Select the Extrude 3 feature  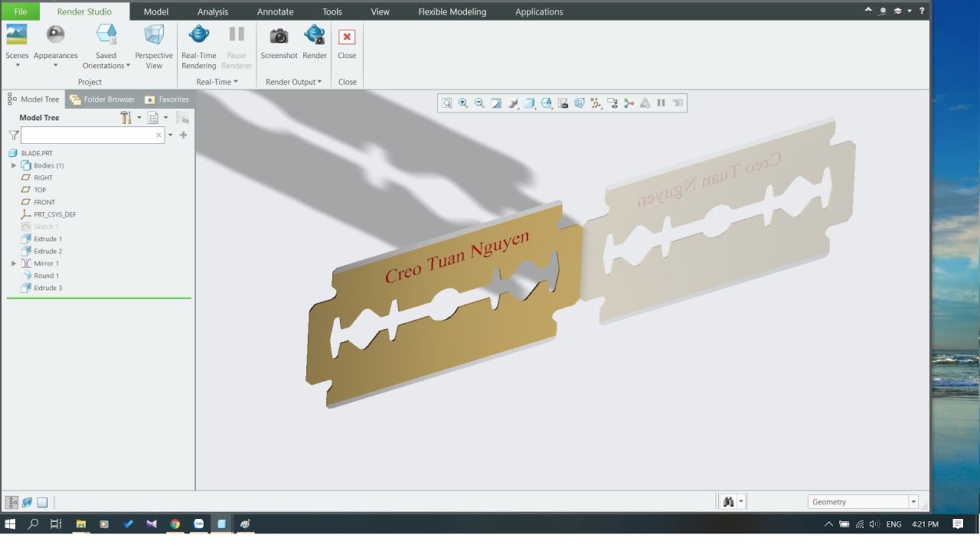pos(42,288)
